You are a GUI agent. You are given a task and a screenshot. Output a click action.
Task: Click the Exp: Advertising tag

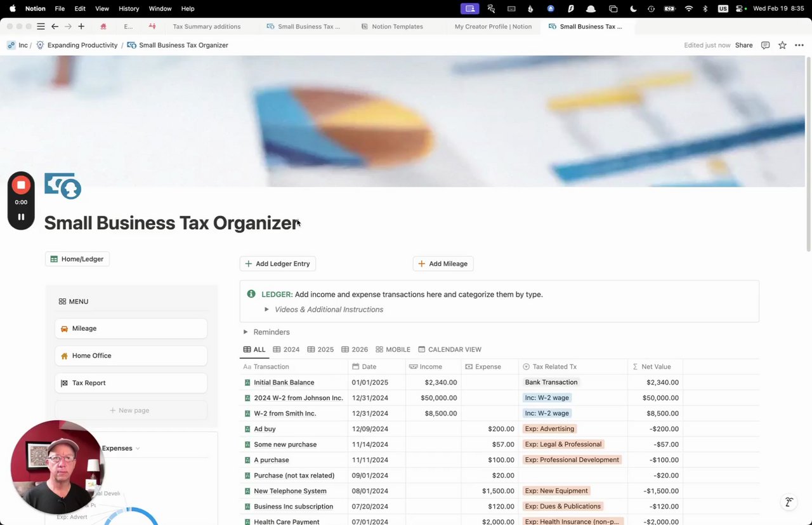pyautogui.click(x=549, y=429)
